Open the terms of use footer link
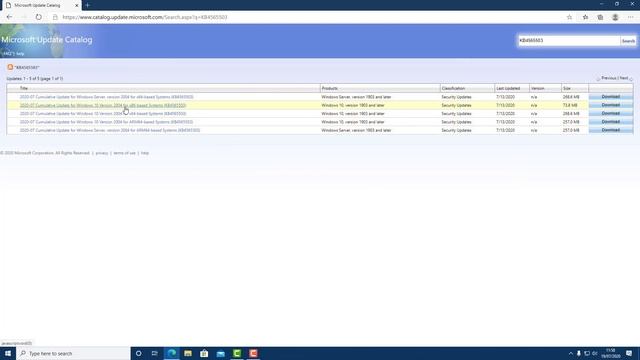Image resolution: width=640 pixels, height=360 pixels. tap(124, 153)
